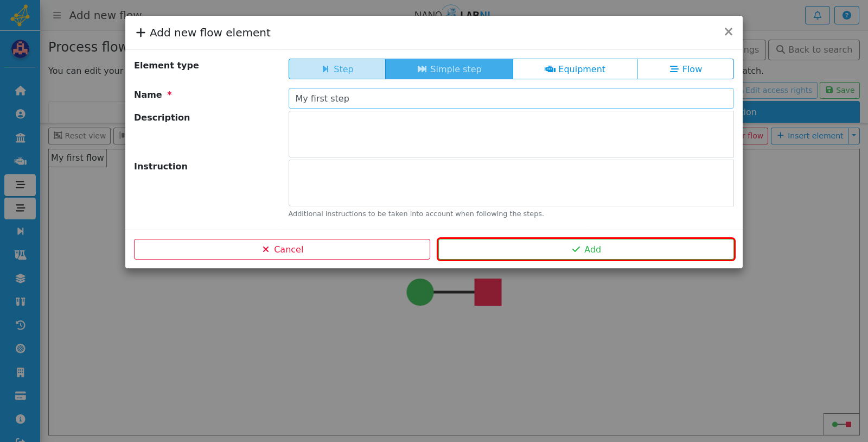
Task: Select the Flow element type
Action: 686,69
